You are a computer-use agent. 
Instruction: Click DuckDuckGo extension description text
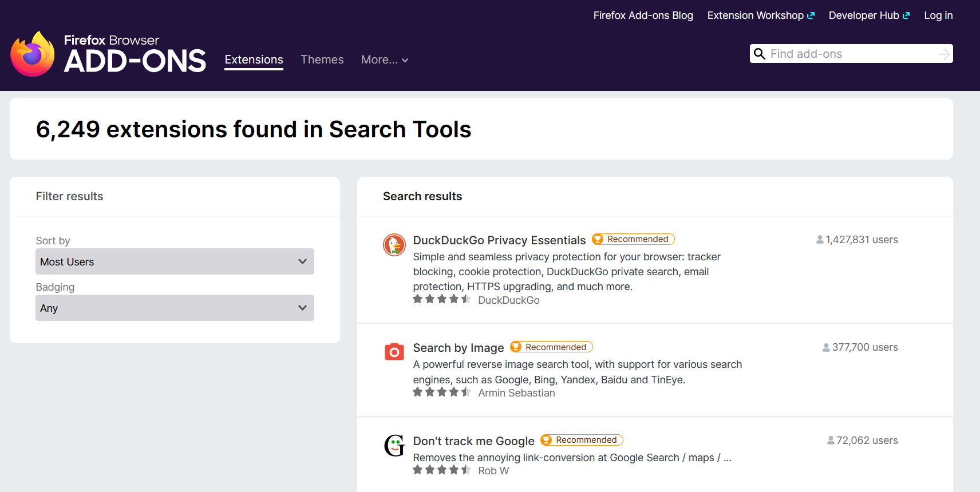tap(567, 272)
